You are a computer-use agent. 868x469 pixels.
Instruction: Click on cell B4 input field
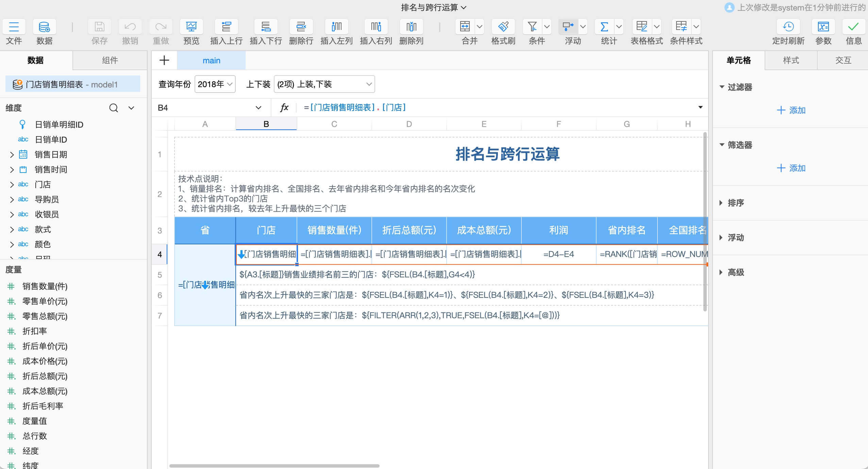[x=266, y=254]
